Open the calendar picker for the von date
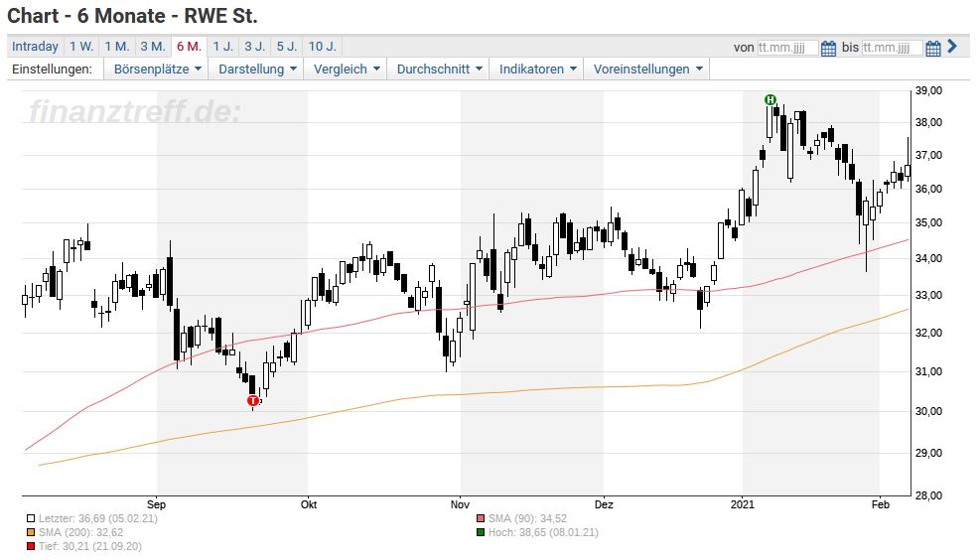Screen dimensions: 980x560 pos(828,48)
